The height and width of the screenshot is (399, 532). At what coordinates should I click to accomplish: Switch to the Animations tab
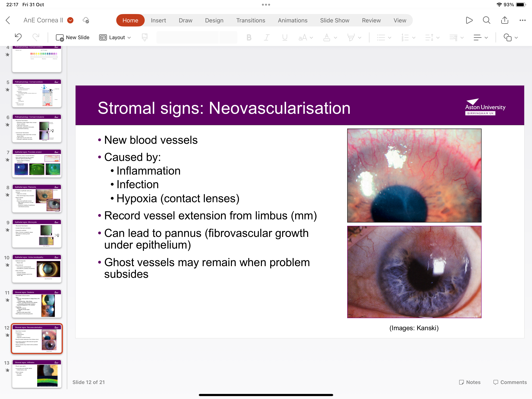292,20
